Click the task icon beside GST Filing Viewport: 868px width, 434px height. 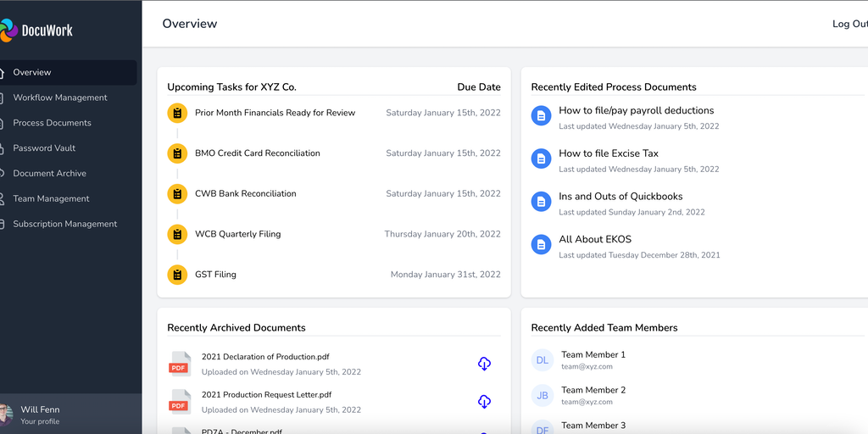(x=177, y=275)
